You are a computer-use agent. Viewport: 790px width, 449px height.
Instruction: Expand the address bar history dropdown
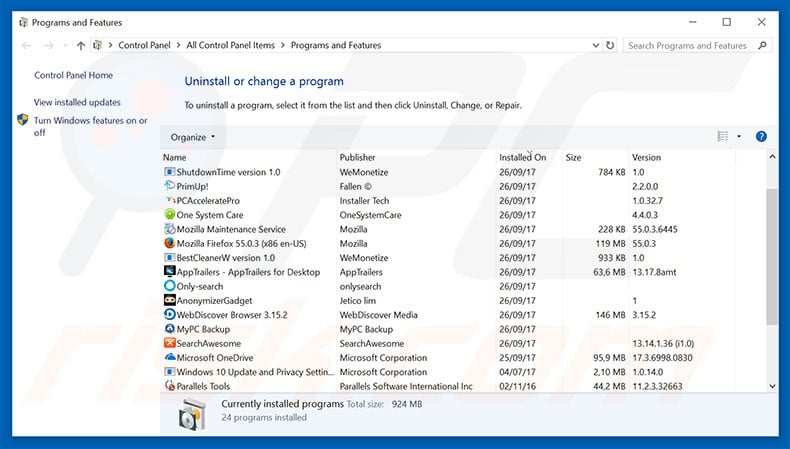pos(596,45)
